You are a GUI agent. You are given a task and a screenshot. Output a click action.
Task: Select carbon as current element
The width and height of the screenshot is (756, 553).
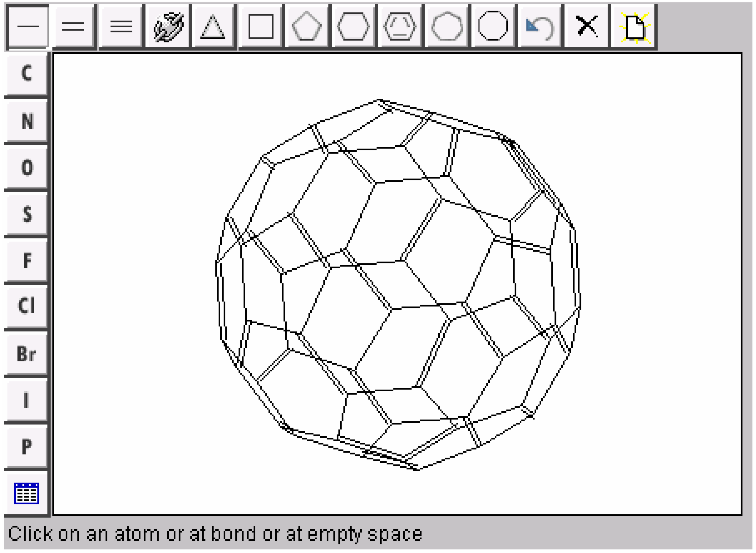(x=27, y=73)
